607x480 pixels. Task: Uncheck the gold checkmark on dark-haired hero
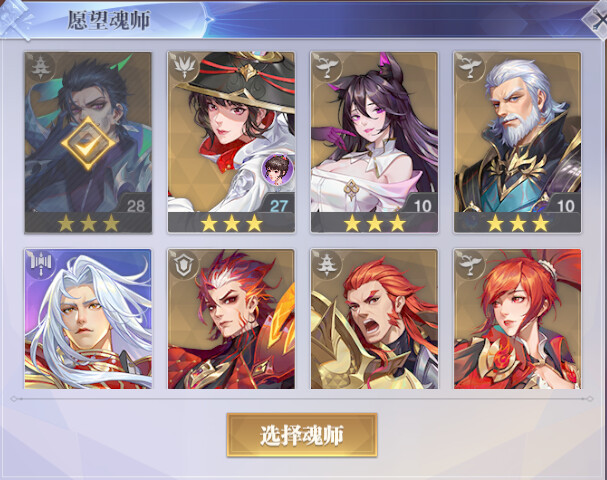[x=88, y=144]
